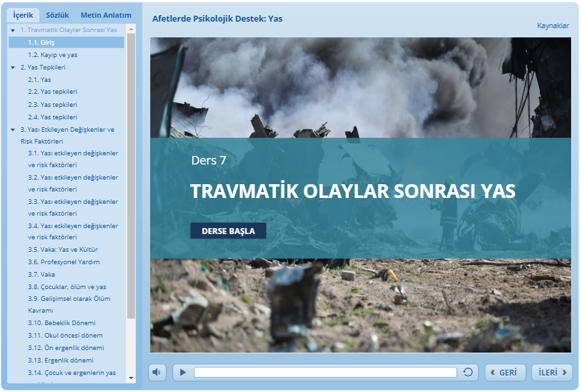Open item 2.1. Yas
Image resolution: width=581 pixels, height=392 pixels.
point(39,80)
